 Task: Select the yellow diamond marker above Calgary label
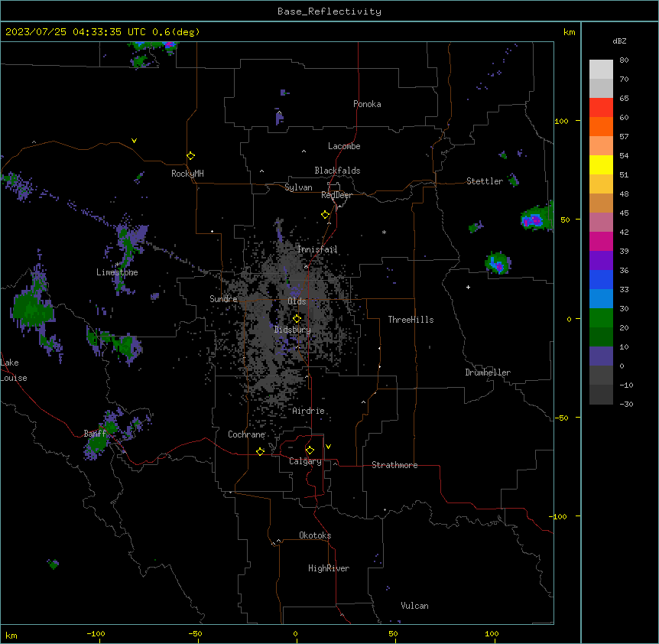pyautogui.click(x=310, y=450)
